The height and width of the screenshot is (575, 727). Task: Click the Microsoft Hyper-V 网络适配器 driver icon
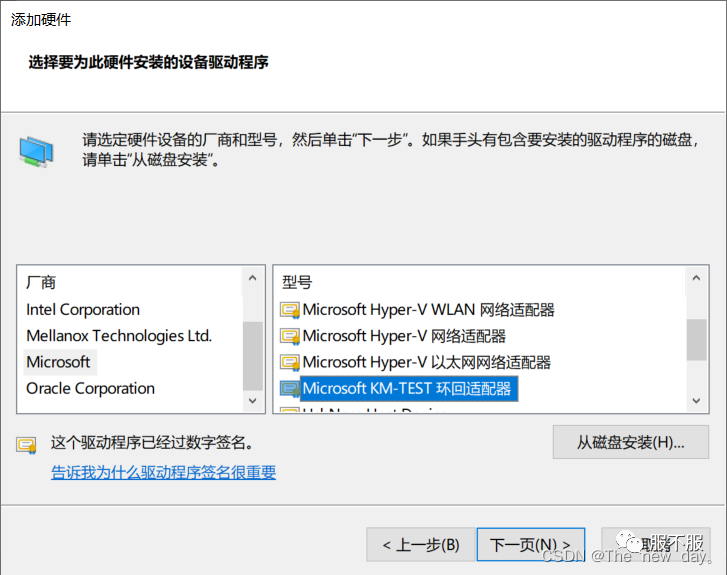(x=290, y=336)
